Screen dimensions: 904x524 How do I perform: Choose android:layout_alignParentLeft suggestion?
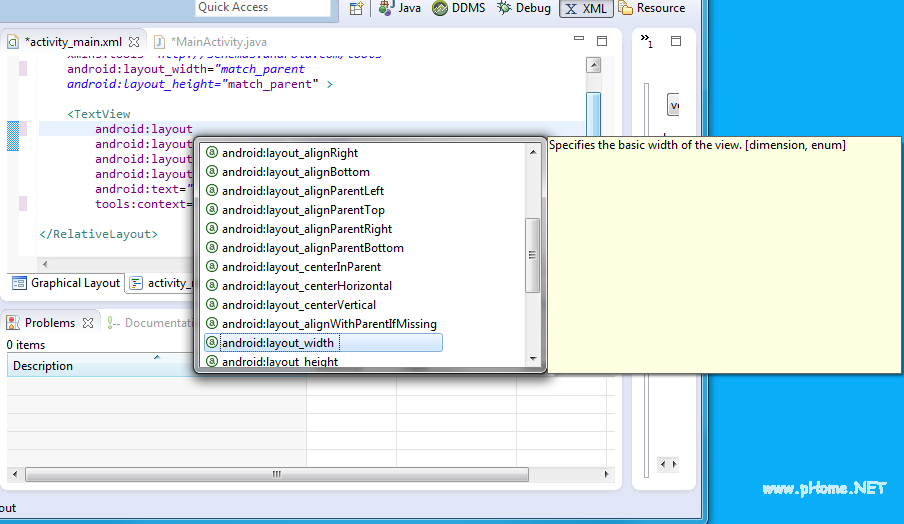pos(303,191)
